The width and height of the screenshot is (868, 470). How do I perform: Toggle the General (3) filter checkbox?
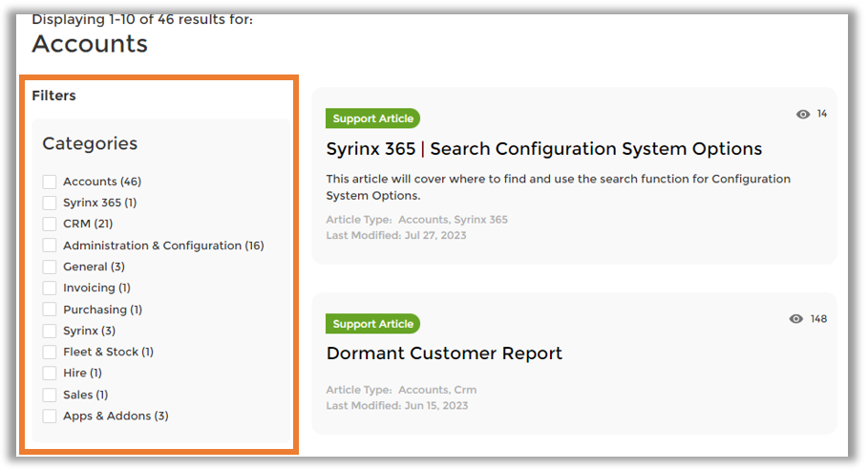tap(50, 267)
